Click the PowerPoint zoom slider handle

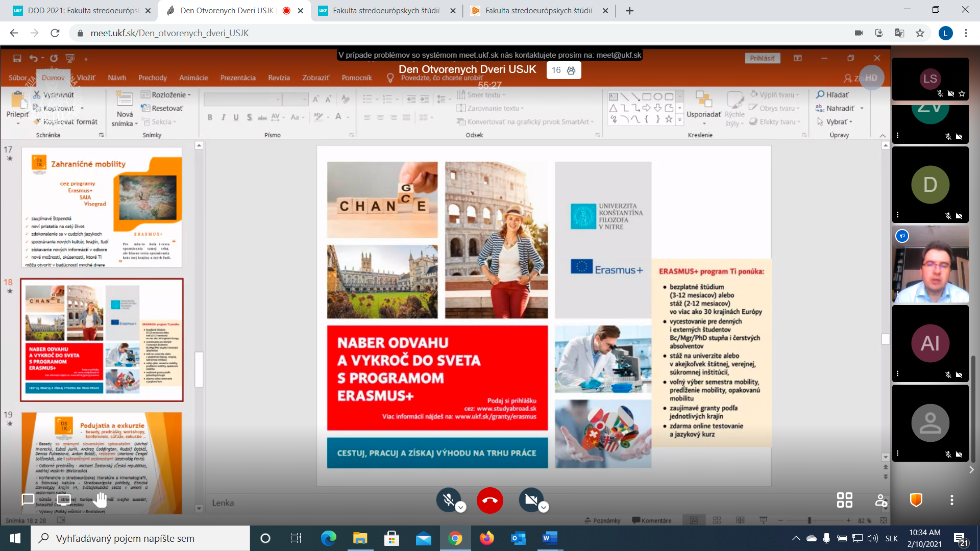tap(810, 520)
